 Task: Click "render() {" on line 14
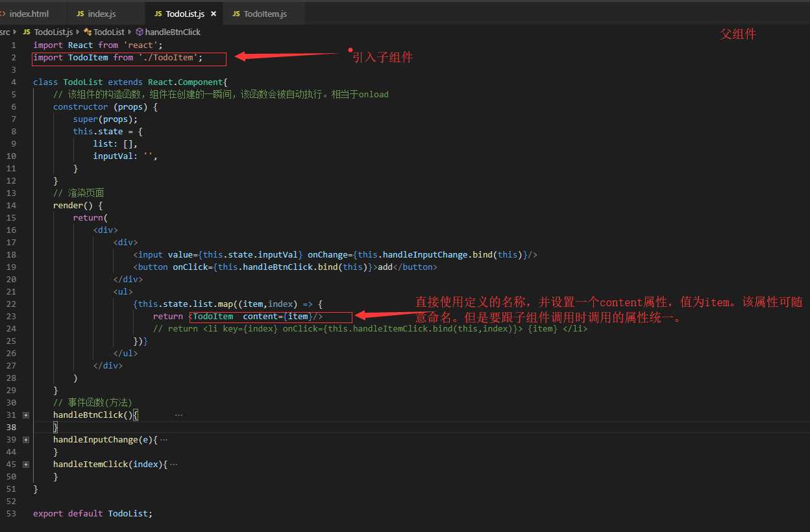click(x=78, y=205)
